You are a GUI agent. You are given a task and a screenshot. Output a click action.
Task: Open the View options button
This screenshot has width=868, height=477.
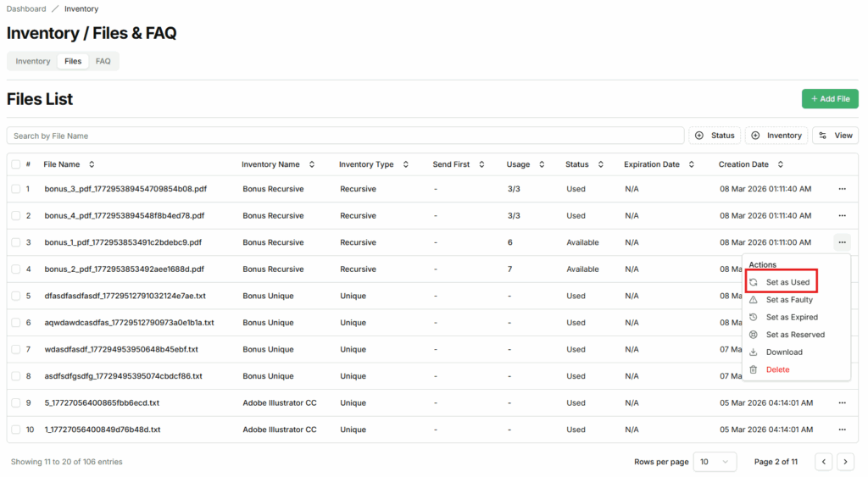coord(835,136)
